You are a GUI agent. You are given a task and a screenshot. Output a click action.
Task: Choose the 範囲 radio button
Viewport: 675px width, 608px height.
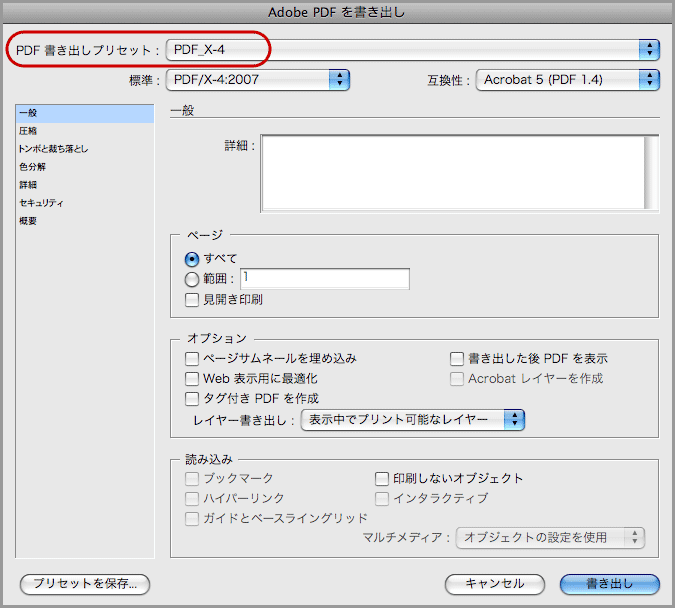(x=192, y=279)
